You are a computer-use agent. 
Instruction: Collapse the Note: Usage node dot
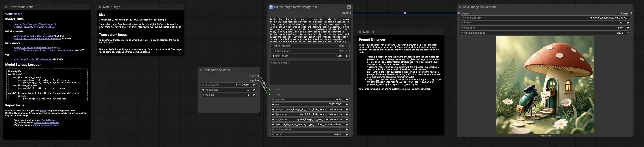point(100,7)
